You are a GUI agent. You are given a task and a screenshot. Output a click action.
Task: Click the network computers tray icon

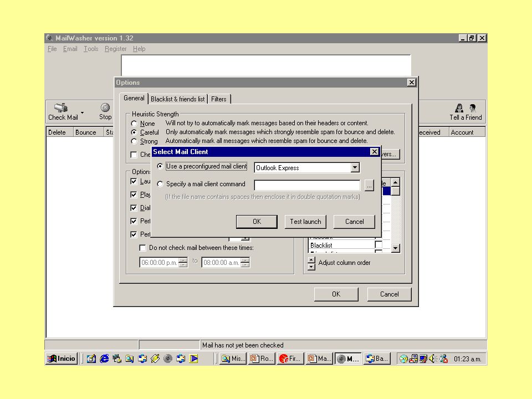point(413,359)
